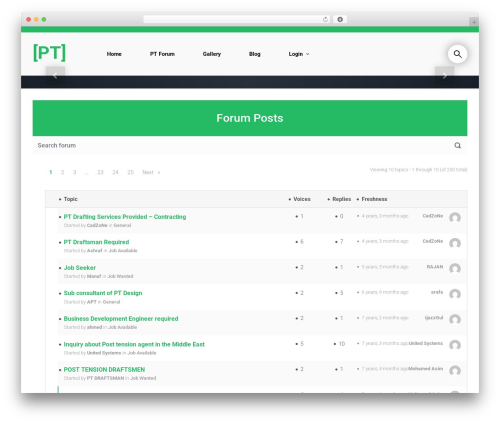Click avatar in POST TENSION DRAFTSMEN row
Viewport: 500px width, 423px height.
click(x=455, y=371)
